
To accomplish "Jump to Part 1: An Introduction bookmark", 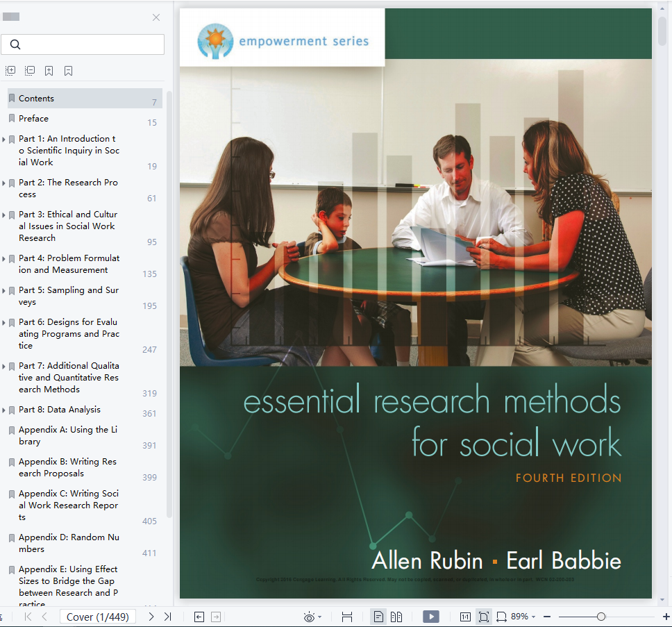I will coord(69,151).
